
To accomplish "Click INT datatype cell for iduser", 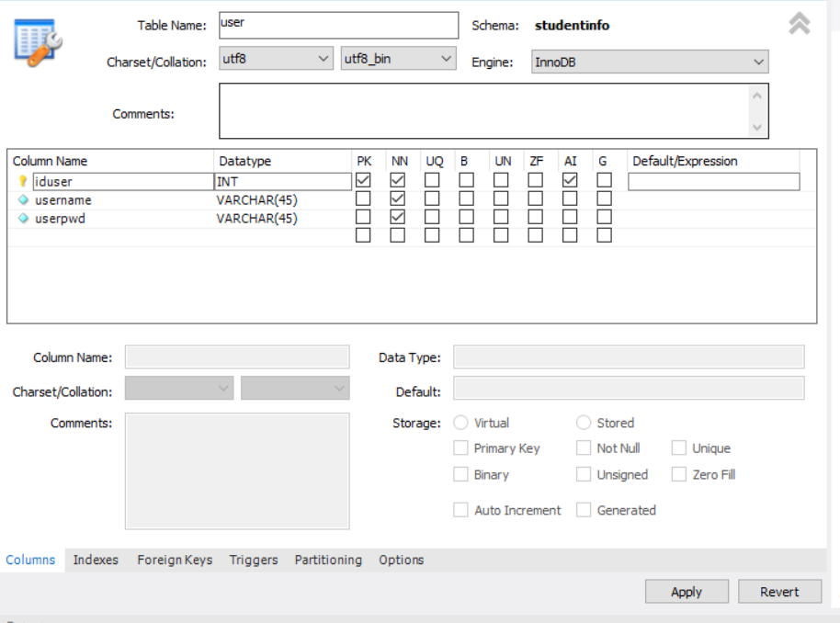I will [283, 182].
